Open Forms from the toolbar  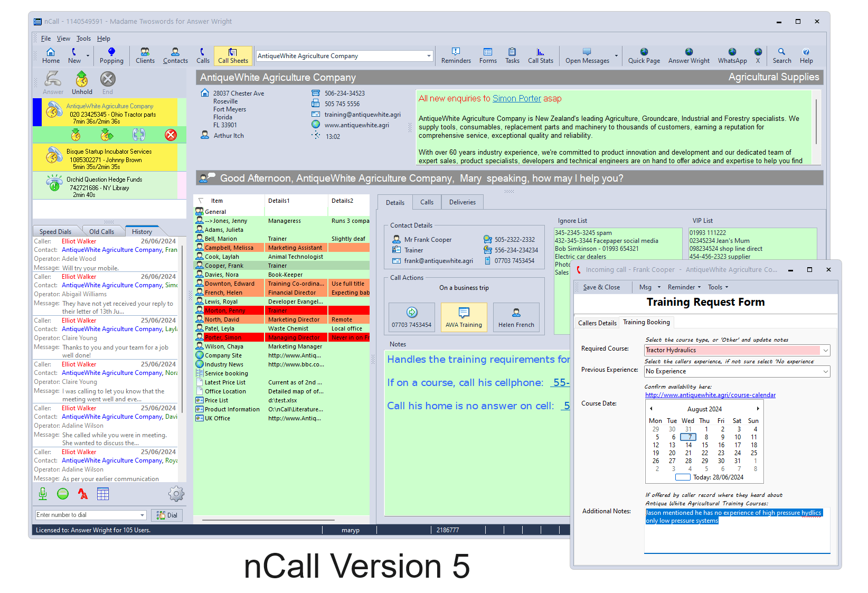[x=488, y=55]
